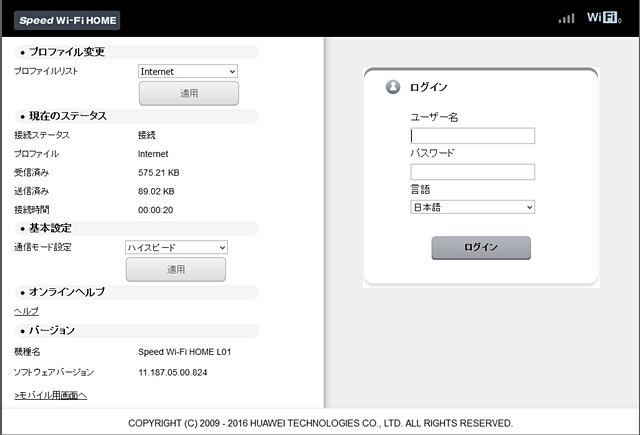Focus the パスワード input field

pyautogui.click(x=473, y=172)
